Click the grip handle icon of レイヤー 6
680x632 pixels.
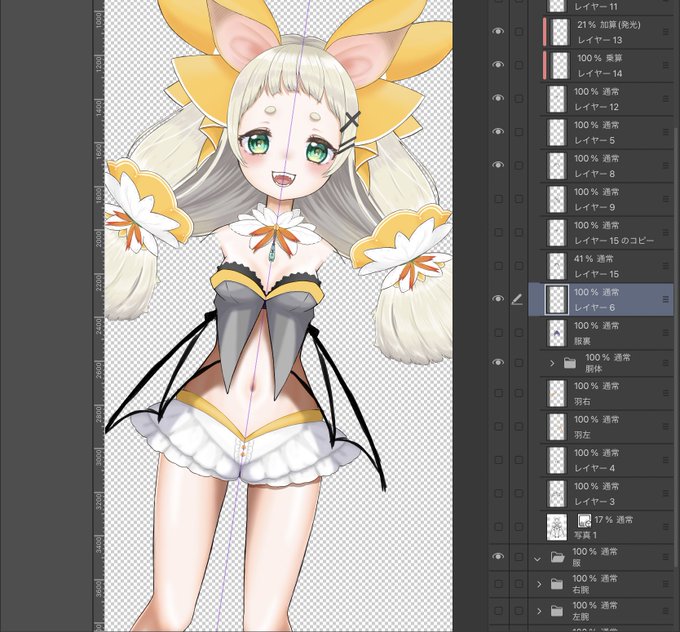(x=666, y=299)
